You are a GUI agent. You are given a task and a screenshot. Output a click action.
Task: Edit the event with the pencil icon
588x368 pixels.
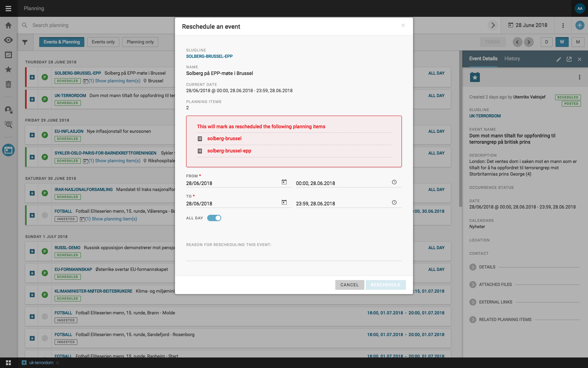559,60
